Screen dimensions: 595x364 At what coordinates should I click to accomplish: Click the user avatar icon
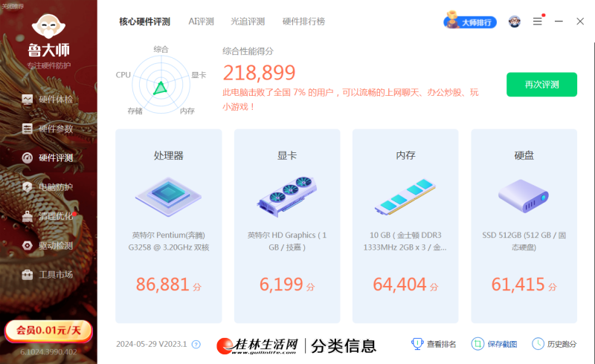point(515,22)
